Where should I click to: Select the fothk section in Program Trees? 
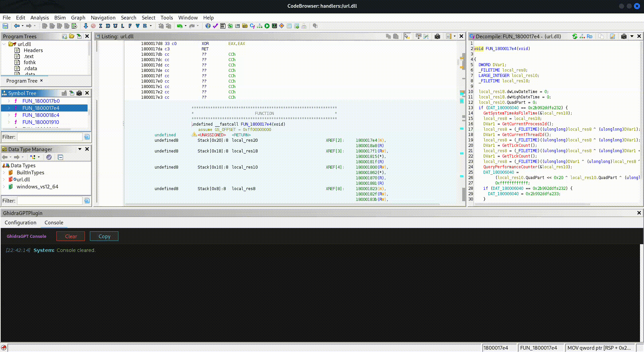30,62
